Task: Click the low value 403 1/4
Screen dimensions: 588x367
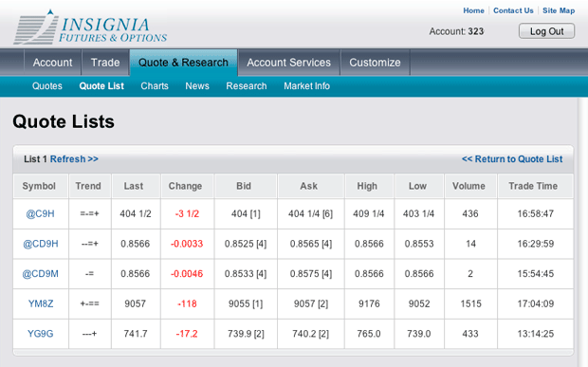Action: click(418, 213)
